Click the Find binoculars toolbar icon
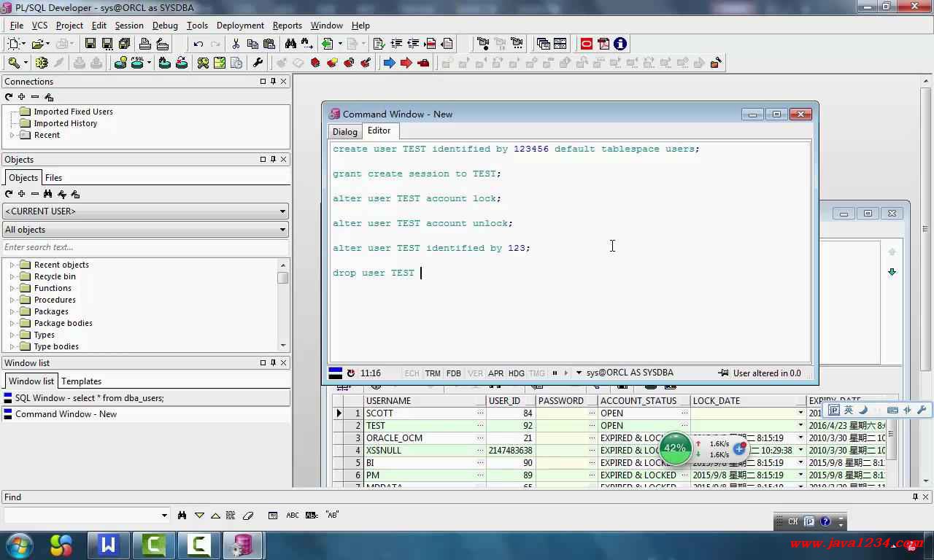This screenshot has height=560, width=934. 290,44
